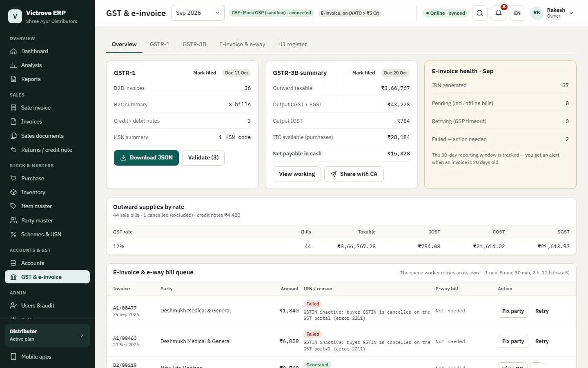Click the Reports document icon
This screenshot has height=368, width=588.
tap(13, 79)
